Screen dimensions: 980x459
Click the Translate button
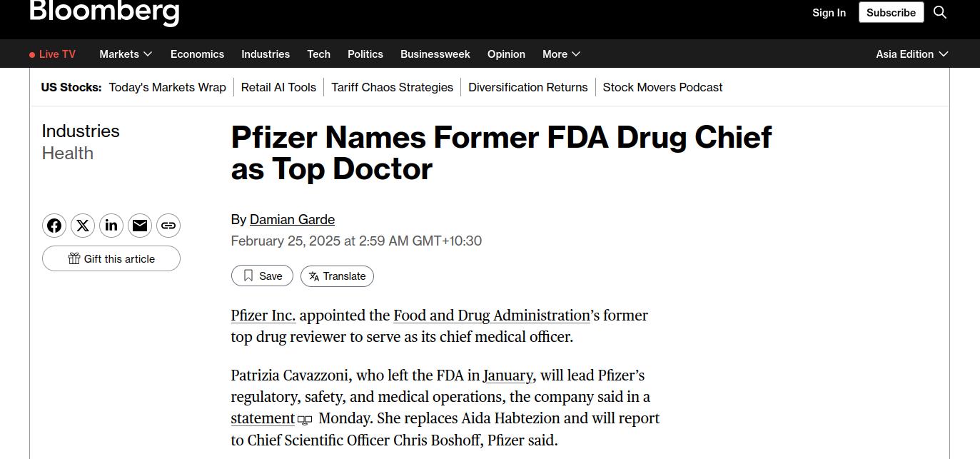pos(337,276)
